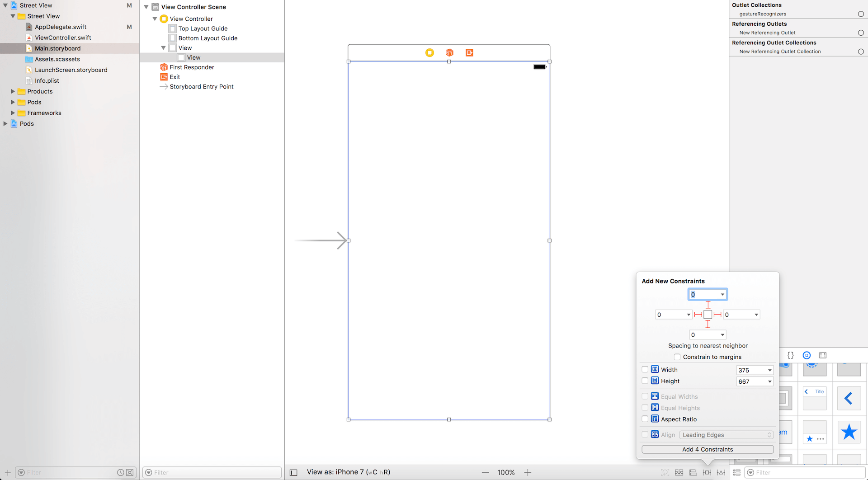Image resolution: width=868 pixels, height=480 pixels.
Task: Collapse the View Controller tree node
Action: pos(155,19)
